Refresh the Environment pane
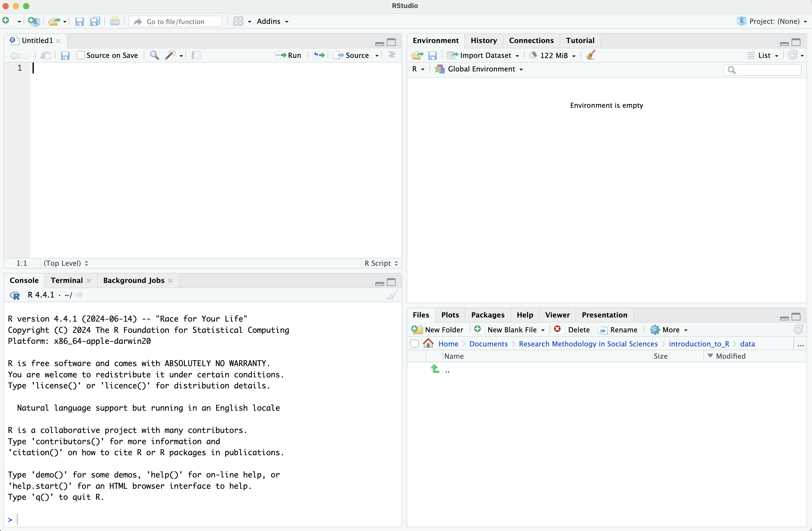Screen dimensions: 812x531 pos(793,55)
